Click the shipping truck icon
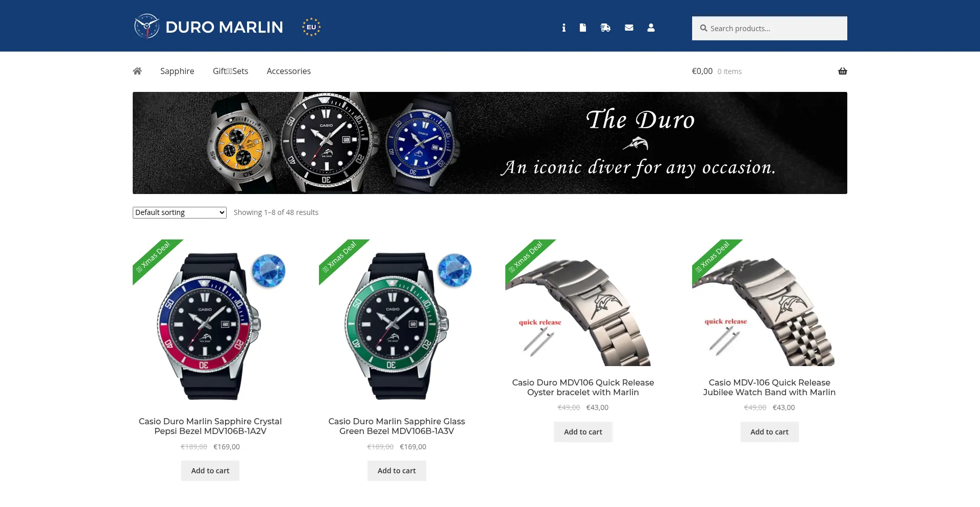The width and height of the screenshot is (980, 507). tap(605, 28)
